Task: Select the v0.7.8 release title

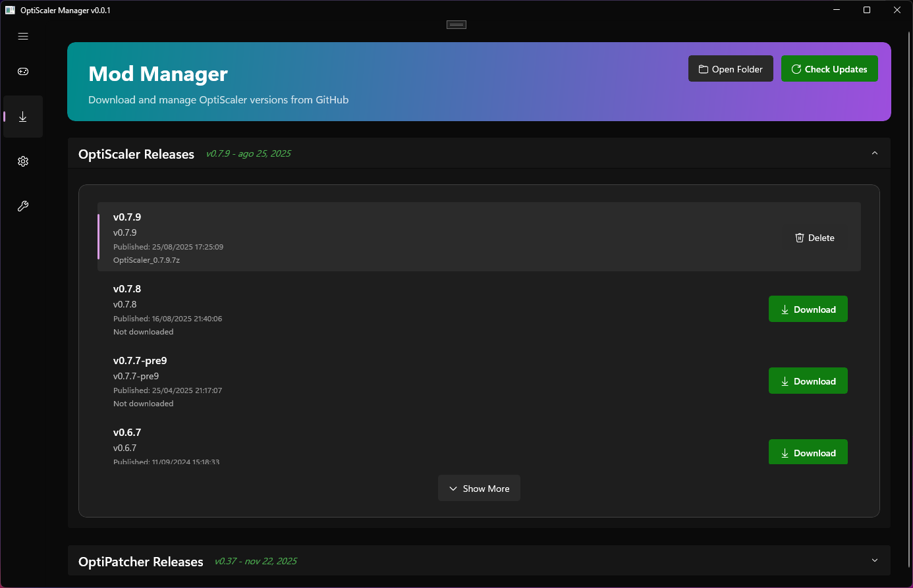Action: click(x=127, y=289)
